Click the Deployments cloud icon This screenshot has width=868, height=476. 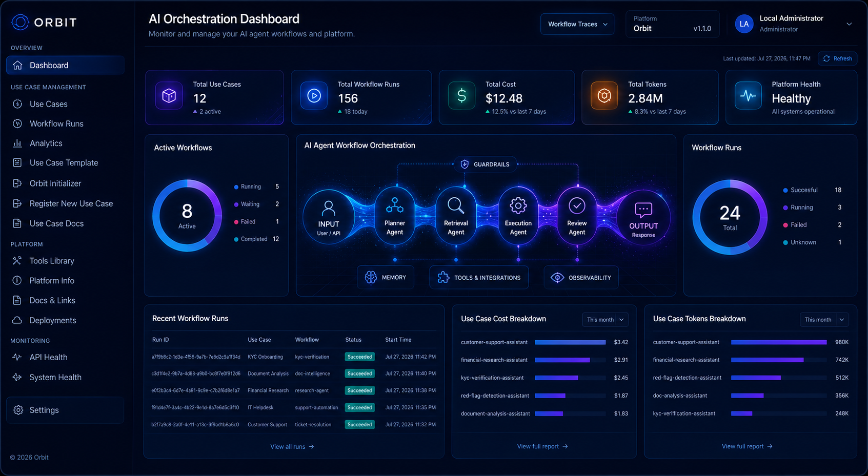(17, 320)
